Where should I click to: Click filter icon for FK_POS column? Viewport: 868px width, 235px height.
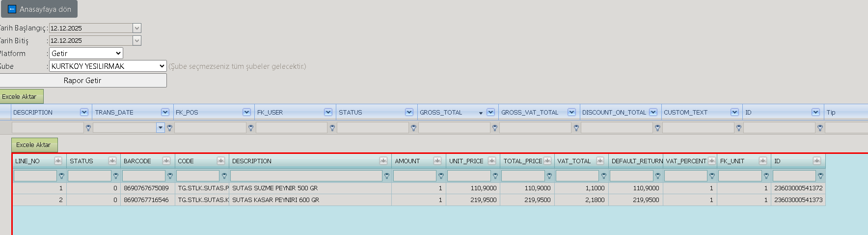click(251, 128)
